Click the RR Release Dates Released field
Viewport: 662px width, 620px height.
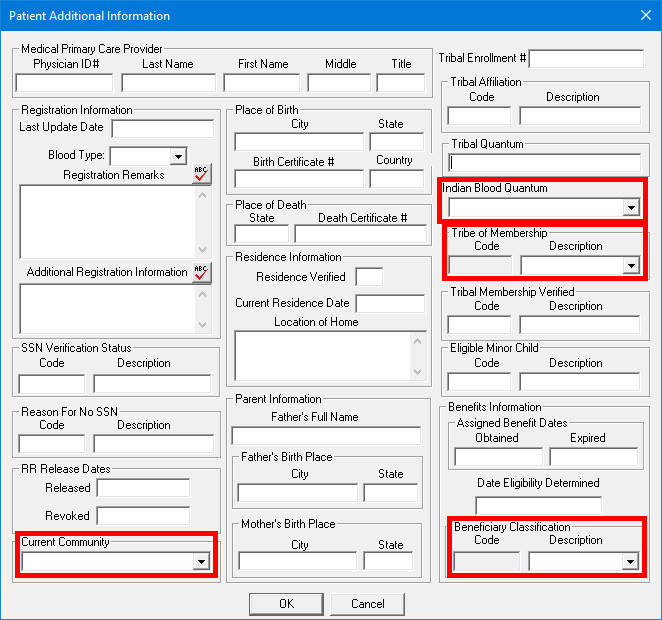click(x=143, y=488)
